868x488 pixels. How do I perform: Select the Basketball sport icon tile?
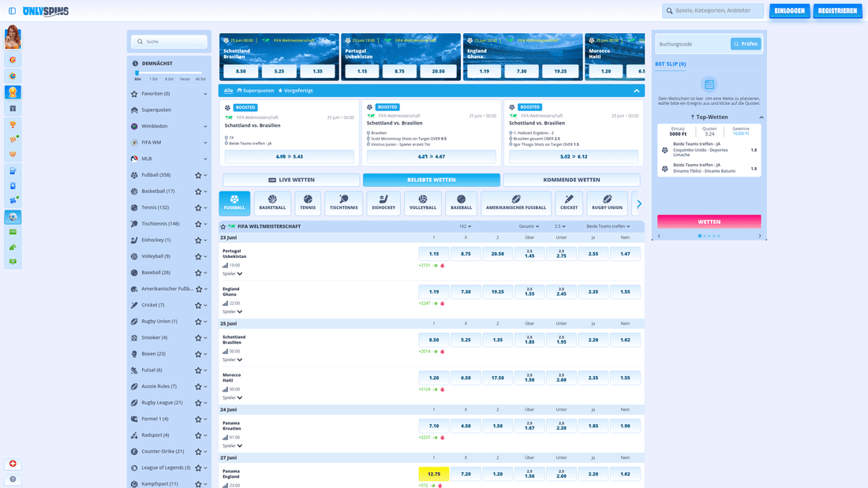pos(272,203)
